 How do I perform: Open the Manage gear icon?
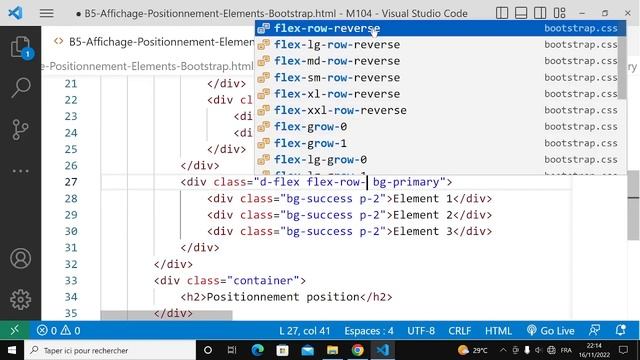click(x=20, y=300)
